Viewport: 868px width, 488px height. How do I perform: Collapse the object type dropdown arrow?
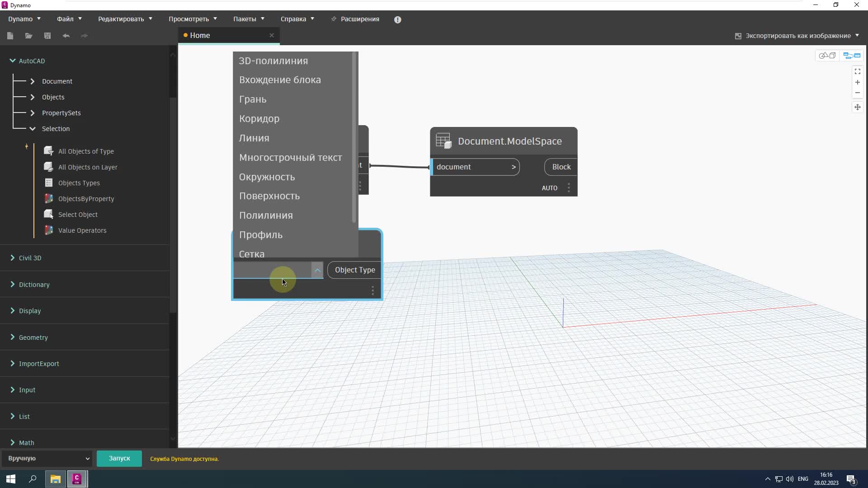317,270
